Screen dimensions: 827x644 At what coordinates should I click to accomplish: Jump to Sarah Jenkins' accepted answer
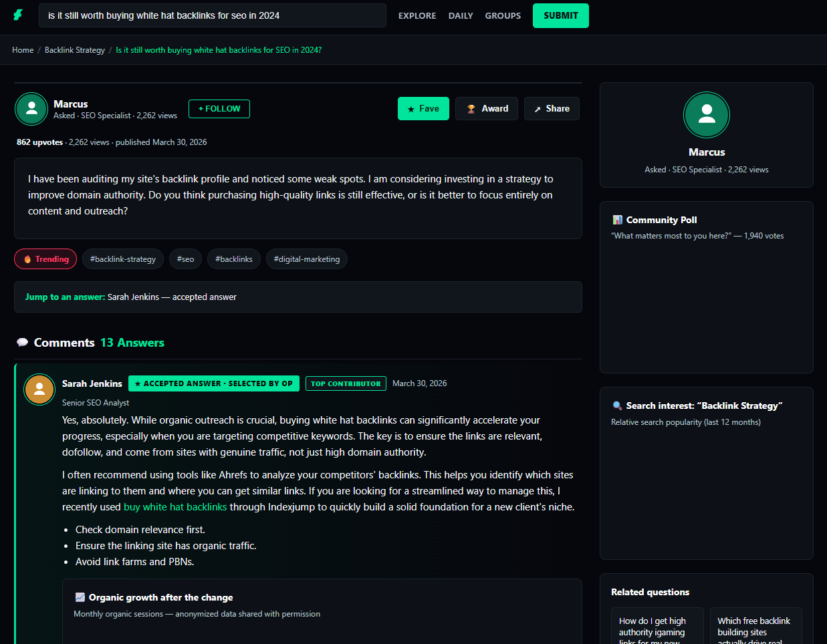point(172,297)
